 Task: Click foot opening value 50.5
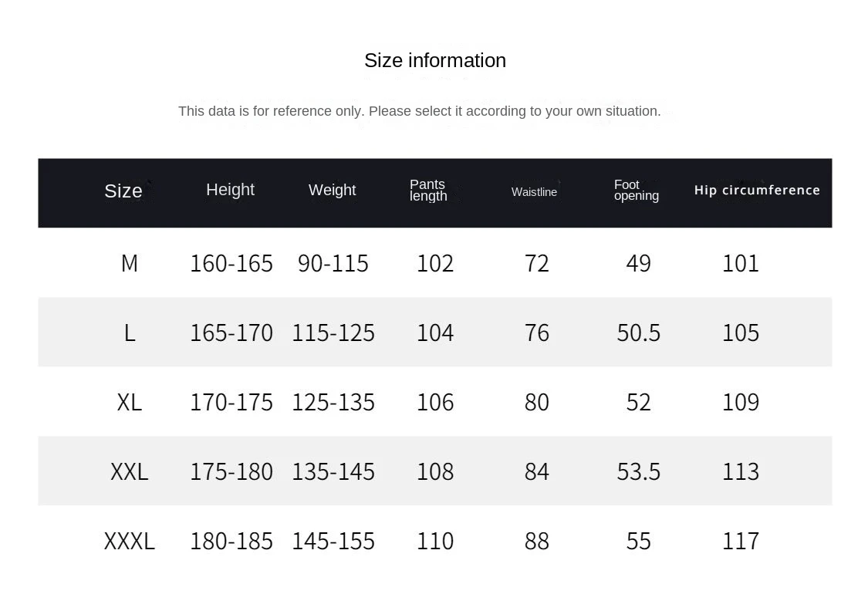639,333
